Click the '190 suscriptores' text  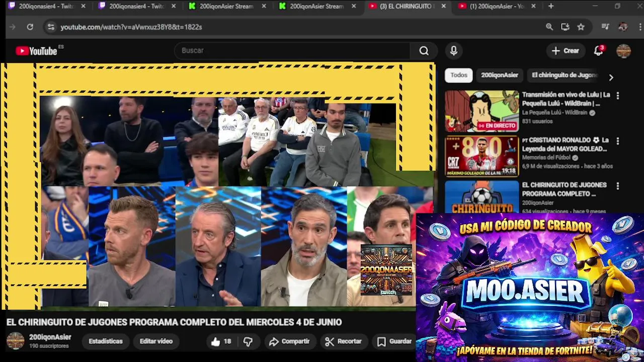point(49,346)
